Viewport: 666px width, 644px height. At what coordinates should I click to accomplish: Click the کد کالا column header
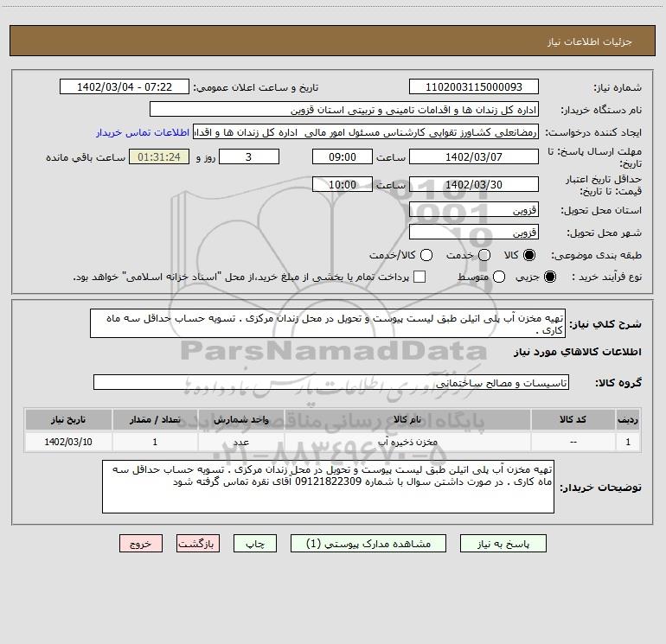(x=573, y=420)
